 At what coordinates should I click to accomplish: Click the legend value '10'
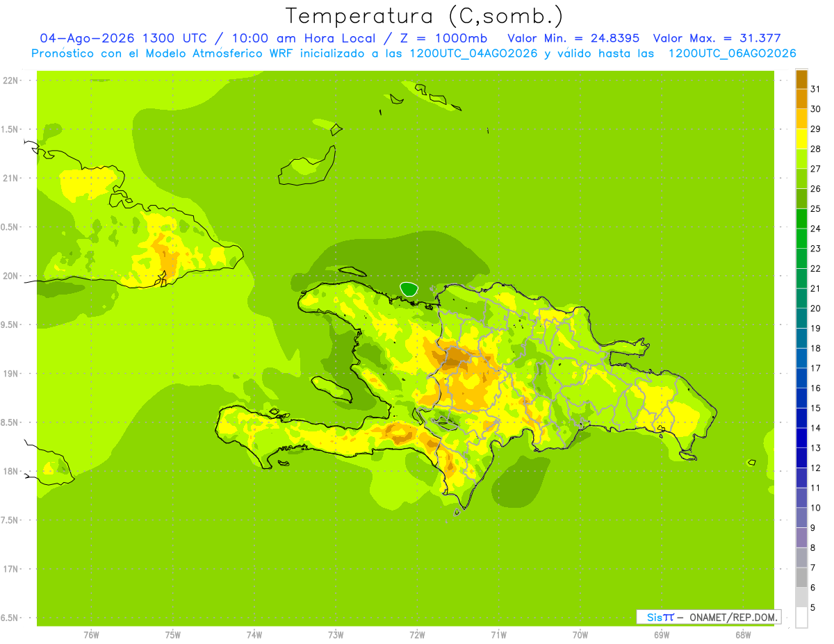click(815, 508)
